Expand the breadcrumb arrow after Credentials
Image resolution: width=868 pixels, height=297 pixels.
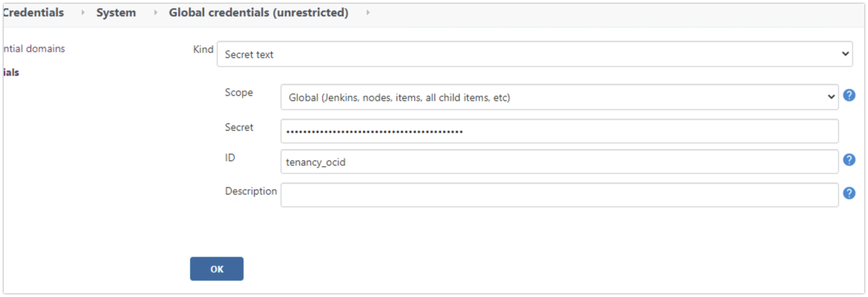[83, 13]
